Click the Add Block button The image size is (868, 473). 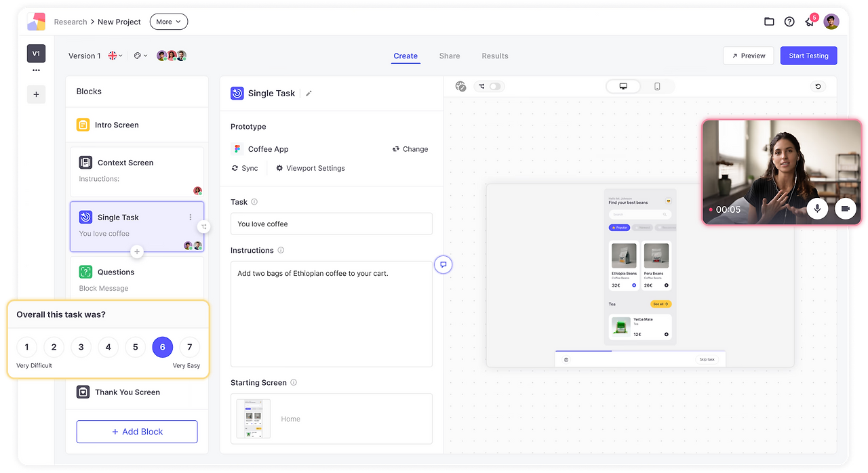137,432
